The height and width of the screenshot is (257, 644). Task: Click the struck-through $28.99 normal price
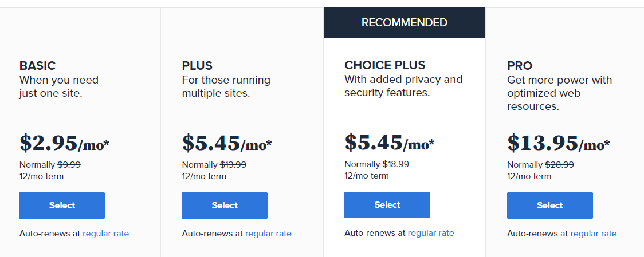559,165
